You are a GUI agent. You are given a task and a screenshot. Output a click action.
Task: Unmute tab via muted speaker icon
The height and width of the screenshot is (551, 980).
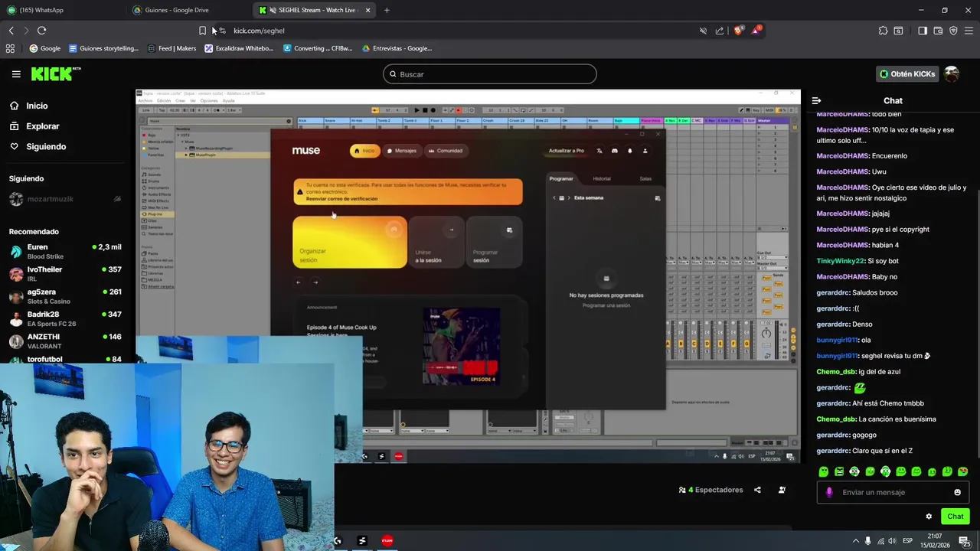pos(703,31)
